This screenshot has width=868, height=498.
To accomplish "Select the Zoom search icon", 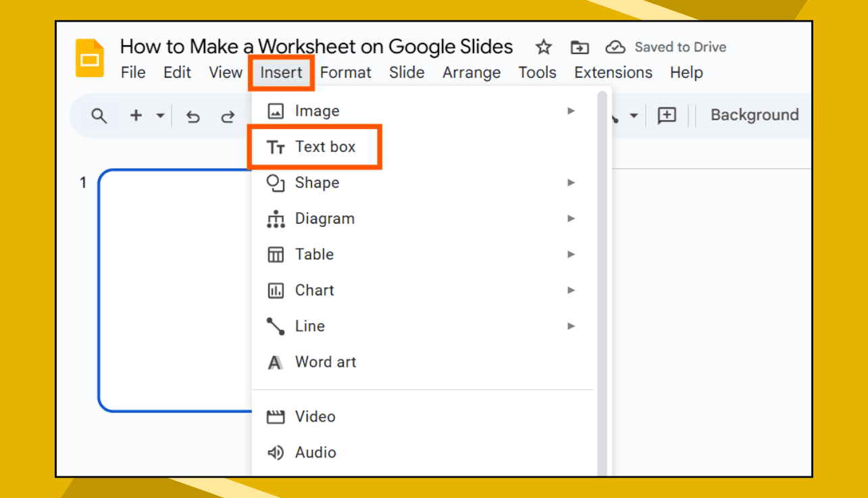I will tap(99, 116).
